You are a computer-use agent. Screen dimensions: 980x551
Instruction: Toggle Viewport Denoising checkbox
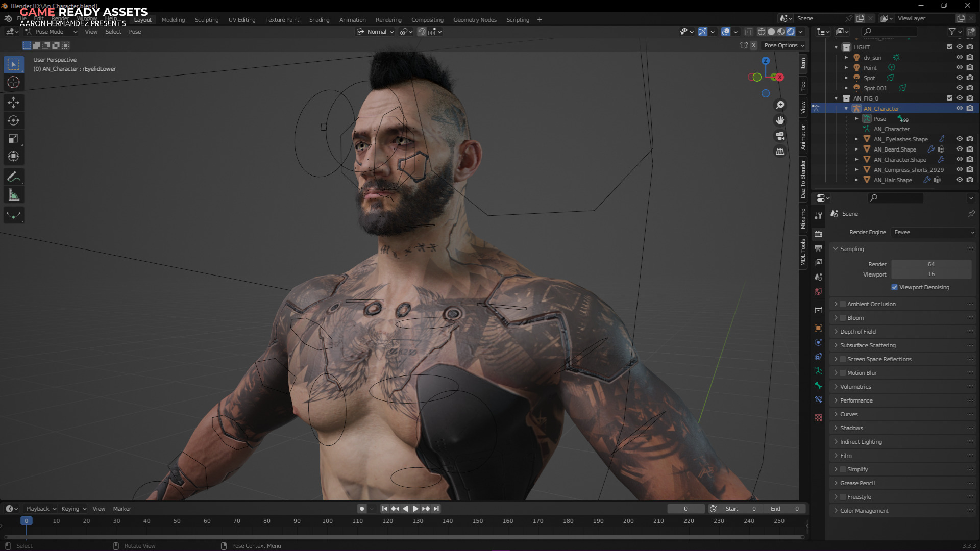pyautogui.click(x=894, y=287)
